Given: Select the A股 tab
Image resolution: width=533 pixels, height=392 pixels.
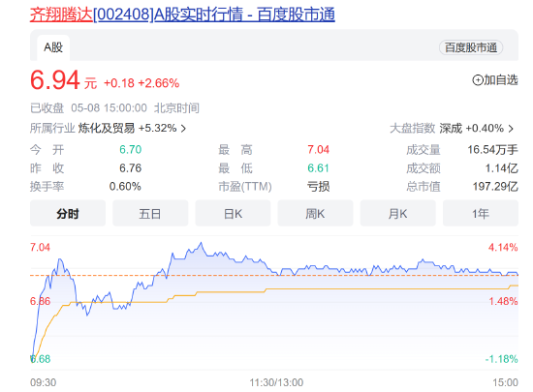Looking at the screenshot, I should point(53,47).
